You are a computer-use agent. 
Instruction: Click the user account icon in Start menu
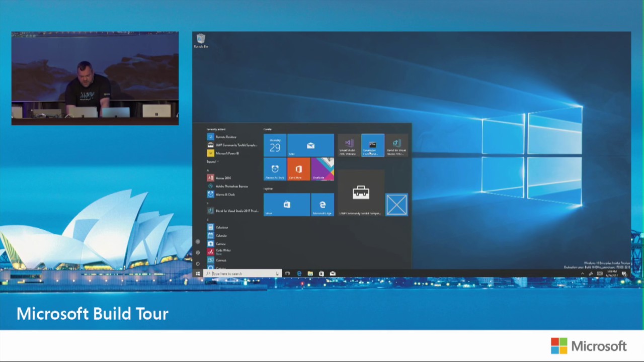[198, 242]
